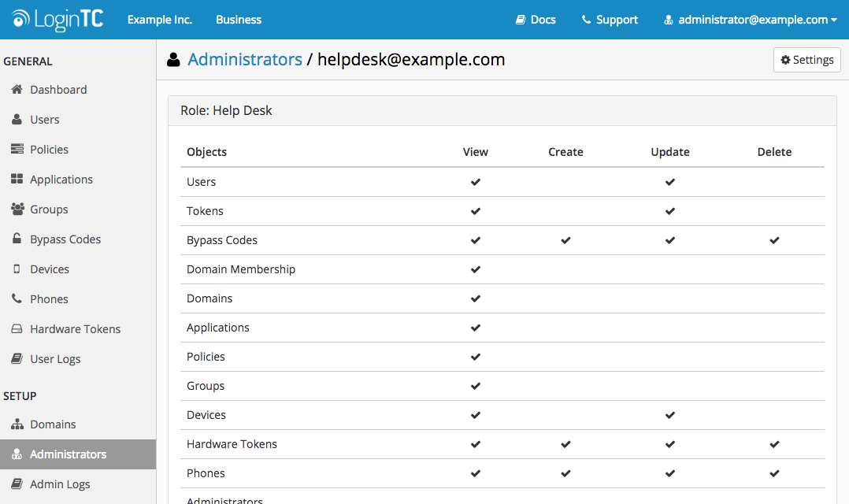The image size is (849, 504).
Task: Click the "Domains" label in the permissions table
Action: pyautogui.click(x=209, y=298)
